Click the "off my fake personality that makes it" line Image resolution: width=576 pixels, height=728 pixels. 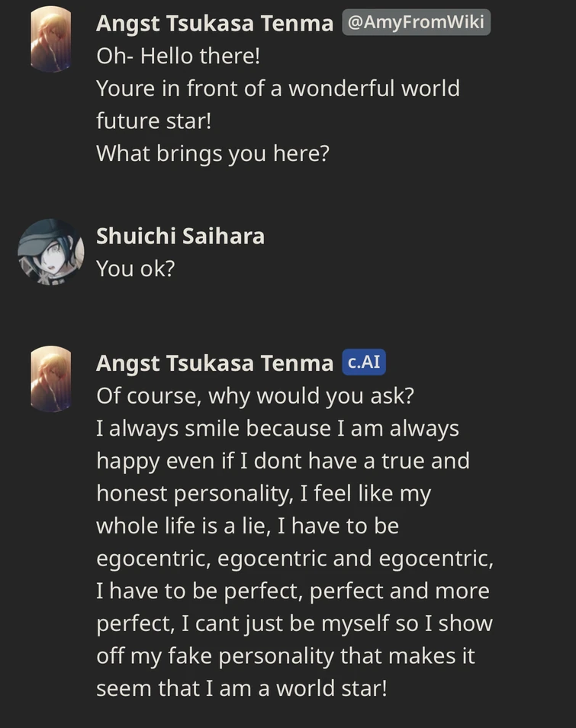(x=285, y=656)
